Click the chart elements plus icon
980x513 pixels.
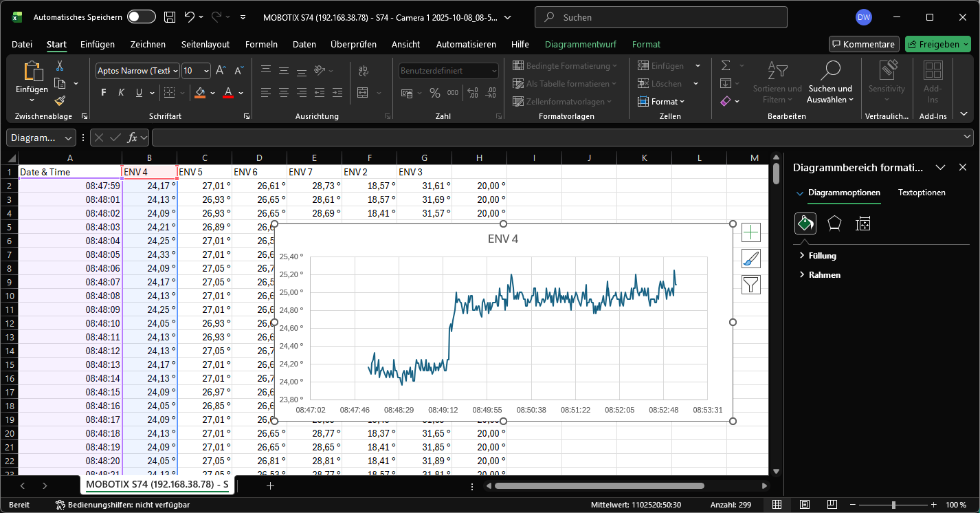click(751, 232)
